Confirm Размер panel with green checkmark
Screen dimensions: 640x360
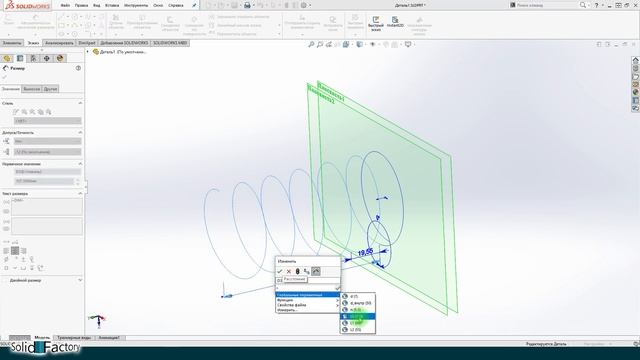5,77
